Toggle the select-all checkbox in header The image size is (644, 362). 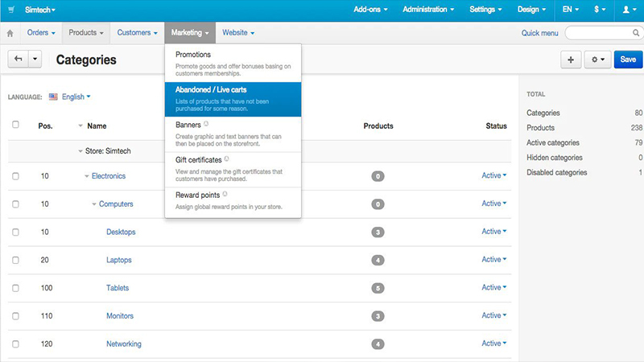pyautogui.click(x=15, y=125)
